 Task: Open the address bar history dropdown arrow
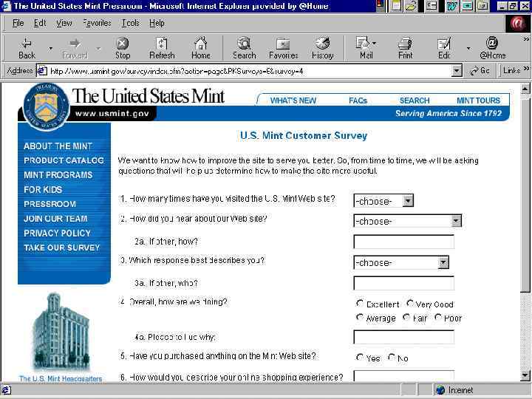(457, 71)
